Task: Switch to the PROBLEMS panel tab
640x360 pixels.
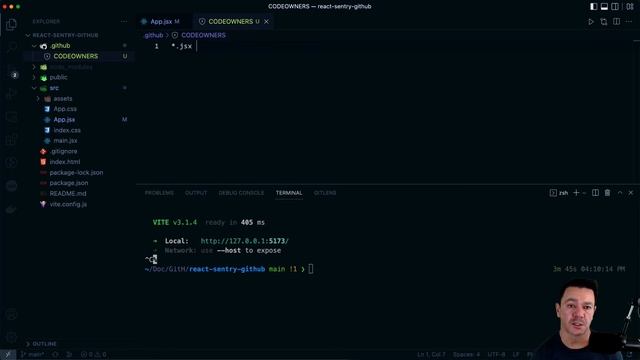Action: tap(159, 193)
